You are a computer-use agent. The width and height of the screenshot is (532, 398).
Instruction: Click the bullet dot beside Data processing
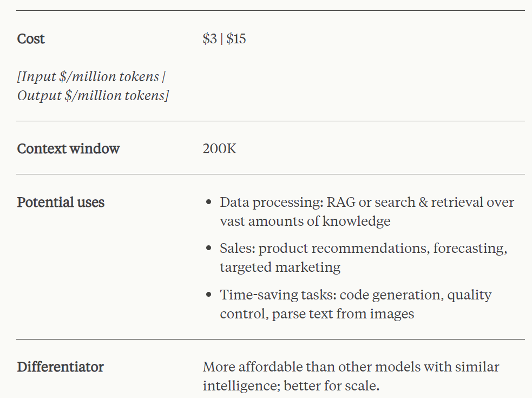tap(209, 203)
